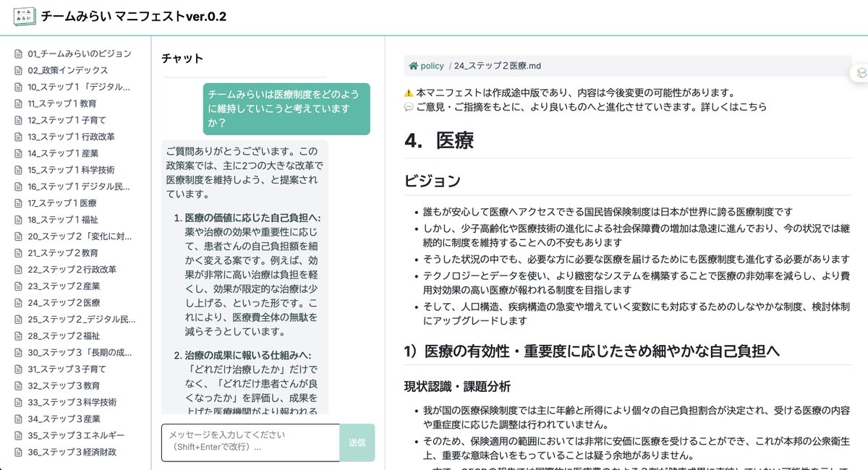Click file icon beside 28_ステップ２福祉
Image resolution: width=868 pixels, height=470 pixels.
click(x=19, y=336)
